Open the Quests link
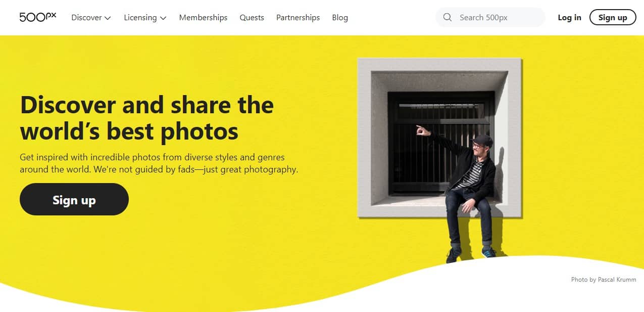 tap(252, 17)
